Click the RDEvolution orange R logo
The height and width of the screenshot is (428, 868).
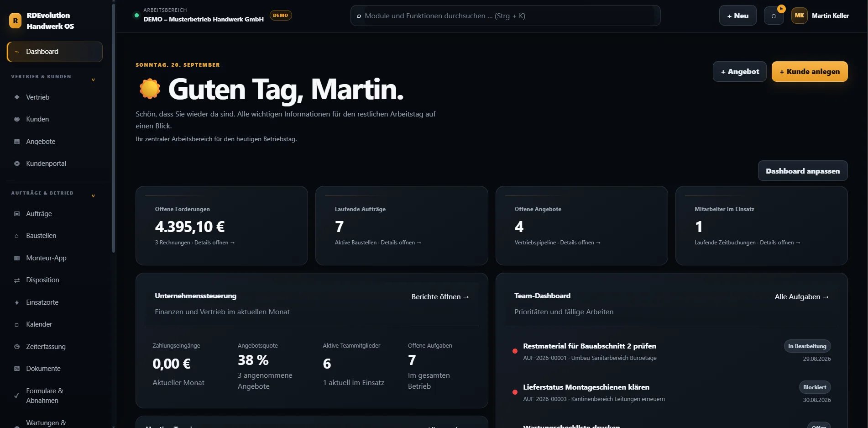16,21
